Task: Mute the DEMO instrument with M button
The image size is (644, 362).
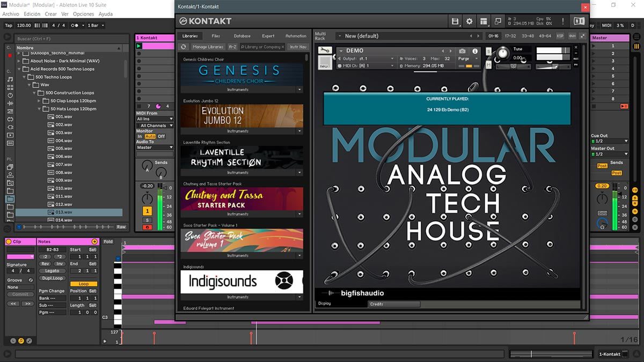Action: coord(489,65)
